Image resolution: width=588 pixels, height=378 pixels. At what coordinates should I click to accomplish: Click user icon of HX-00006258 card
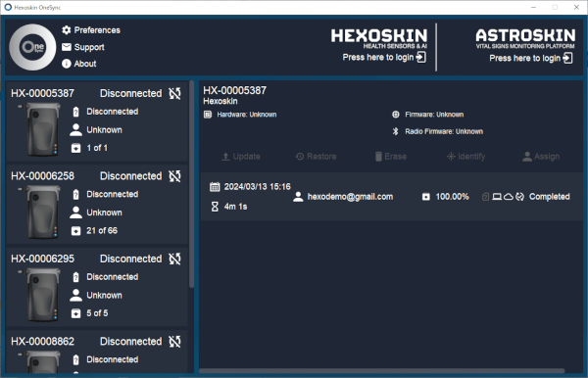(76, 213)
